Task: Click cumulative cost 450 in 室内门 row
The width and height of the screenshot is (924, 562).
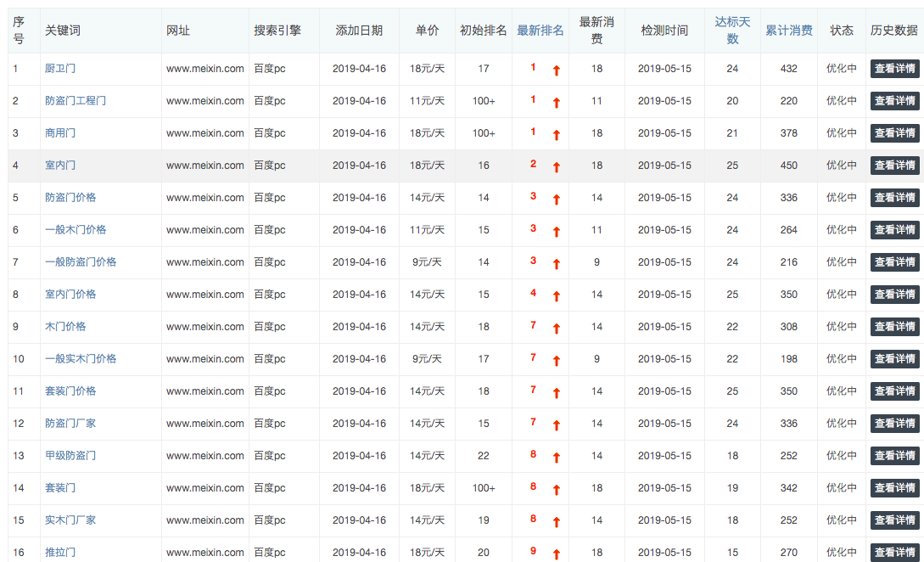Action: tap(789, 166)
